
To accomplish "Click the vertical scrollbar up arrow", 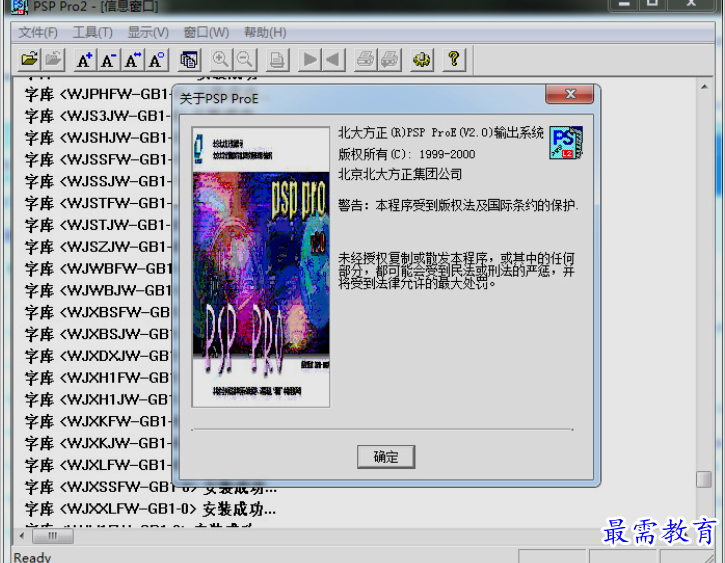I will pos(704,87).
